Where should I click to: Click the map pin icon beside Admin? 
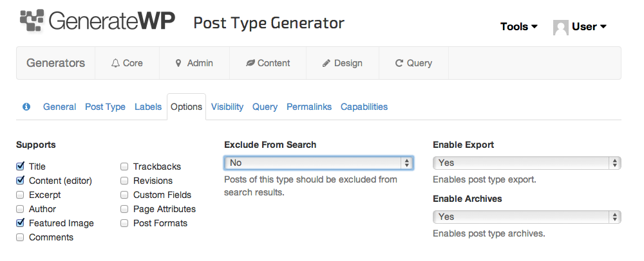point(178,63)
